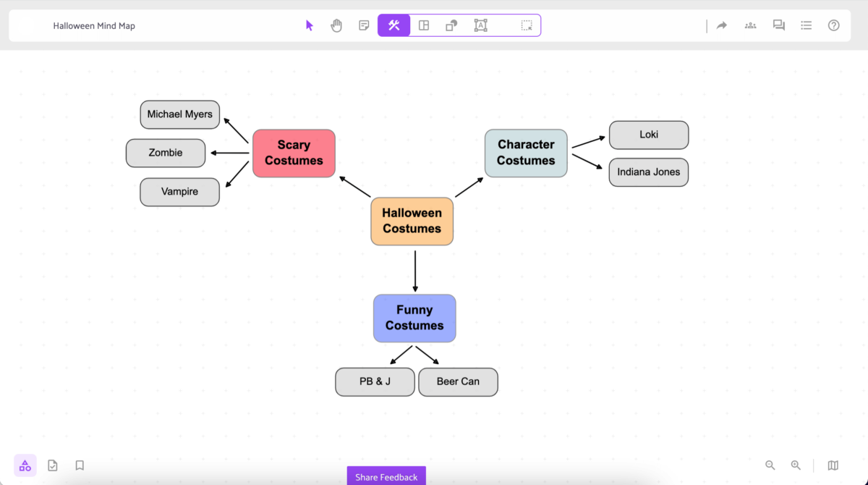Open the shapes elements panel at bottom left
The width and height of the screenshot is (868, 485).
[x=25, y=465]
